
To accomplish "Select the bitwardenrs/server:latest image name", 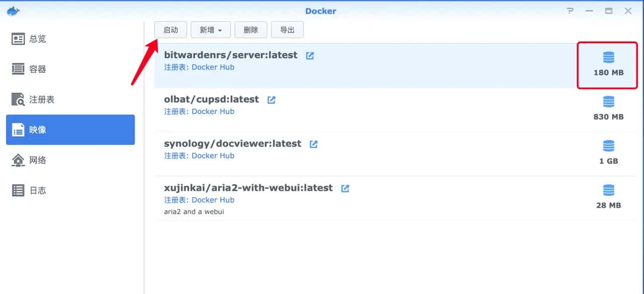I will tap(231, 55).
